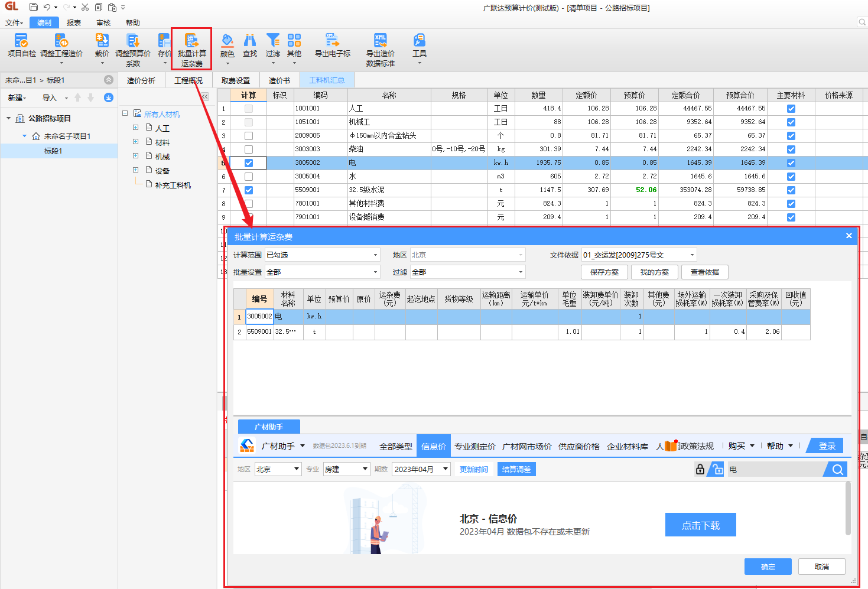Check the 计算 box for 柴油 row
The height and width of the screenshot is (589, 868).
pyautogui.click(x=249, y=149)
